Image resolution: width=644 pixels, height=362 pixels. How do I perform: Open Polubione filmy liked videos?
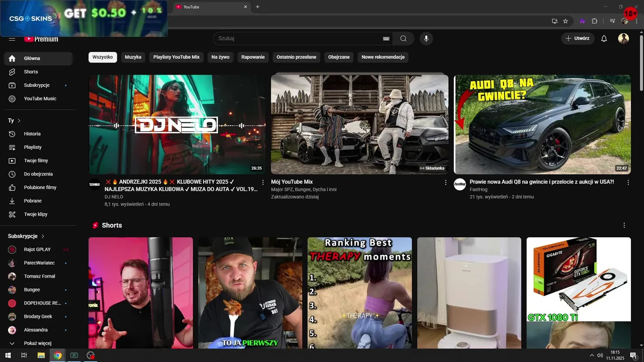pyautogui.click(x=38, y=188)
